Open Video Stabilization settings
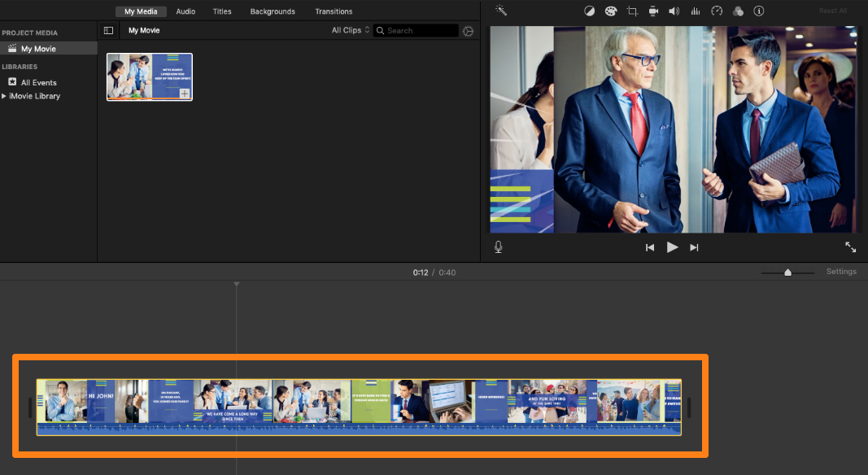The width and height of the screenshot is (868, 475). click(652, 11)
